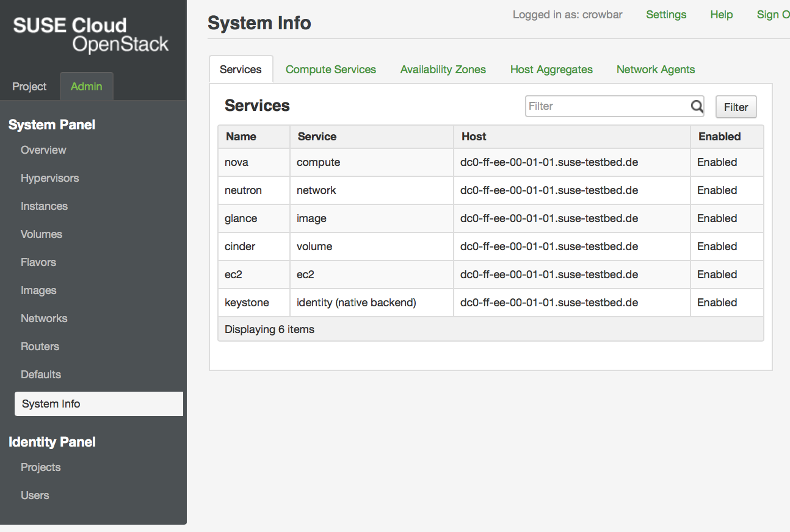This screenshot has height=532, width=790.
Task: Switch to Compute Services tab
Action: point(331,70)
